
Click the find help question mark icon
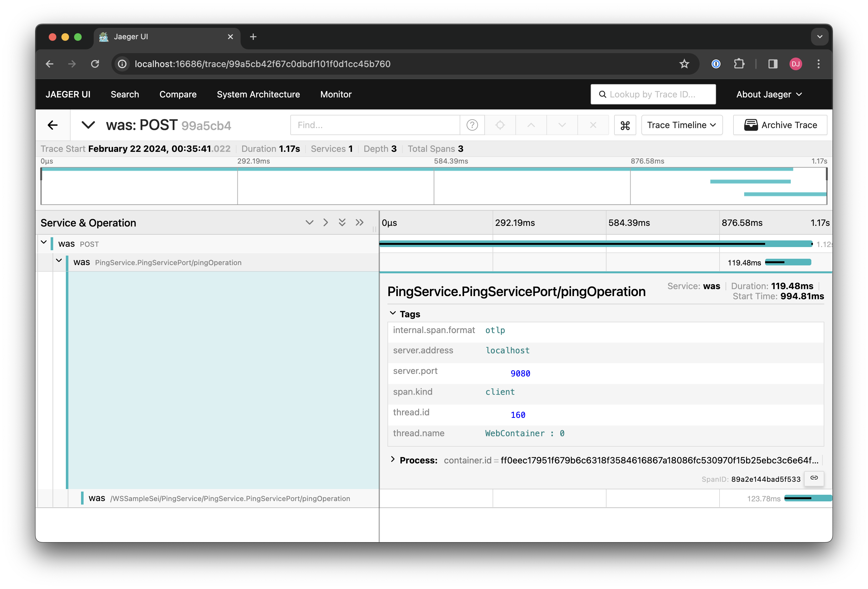pyautogui.click(x=472, y=125)
